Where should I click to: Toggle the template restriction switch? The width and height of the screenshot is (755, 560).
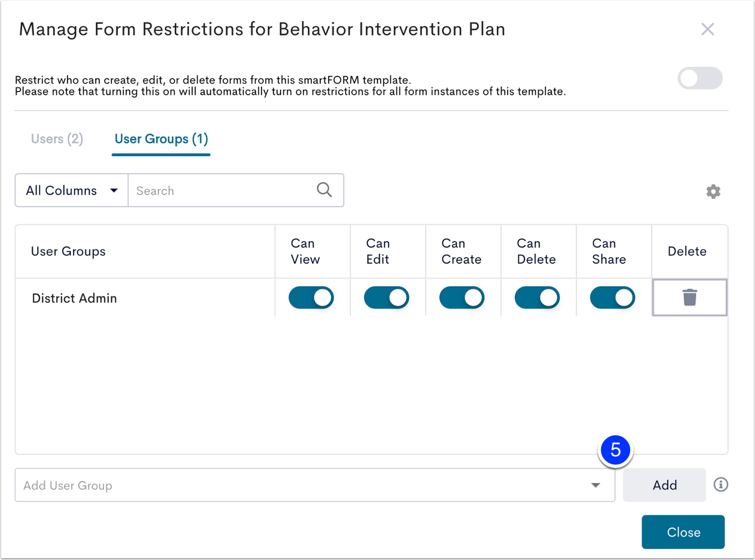(x=700, y=78)
